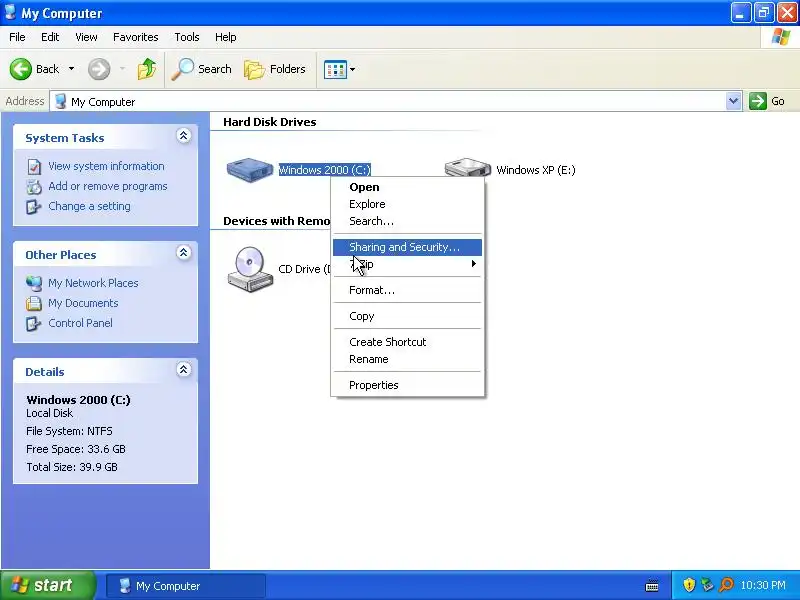Open the Favorites menu
800x600 pixels.
136,37
